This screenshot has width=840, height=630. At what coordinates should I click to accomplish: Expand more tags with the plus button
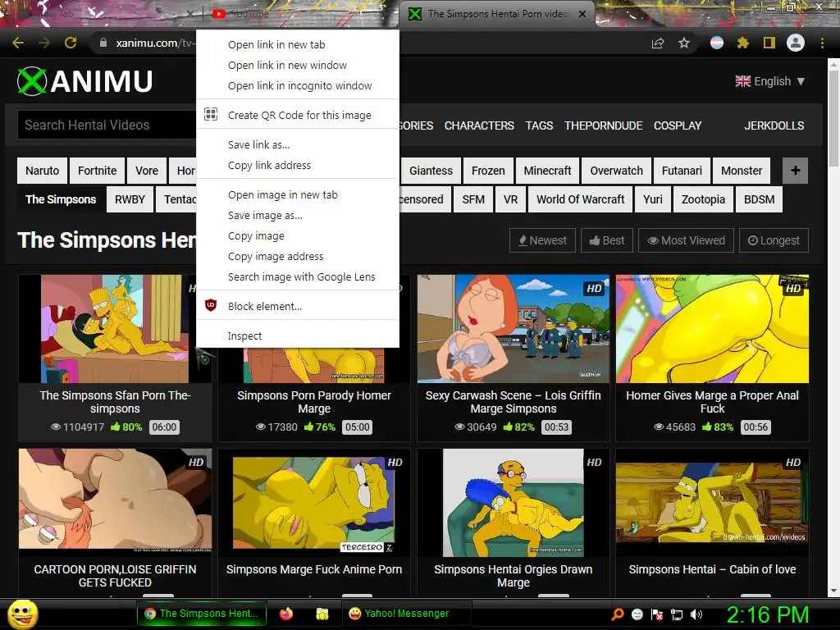click(795, 171)
